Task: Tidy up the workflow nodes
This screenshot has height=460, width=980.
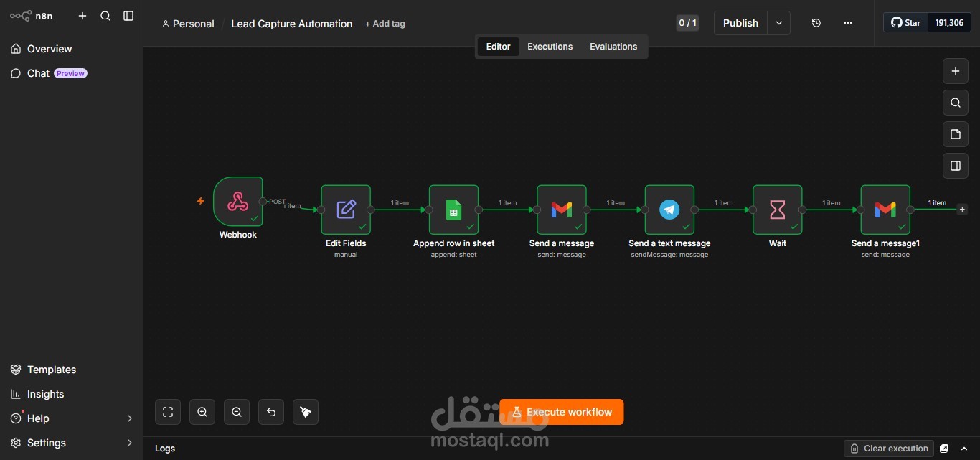Action: [306, 412]
